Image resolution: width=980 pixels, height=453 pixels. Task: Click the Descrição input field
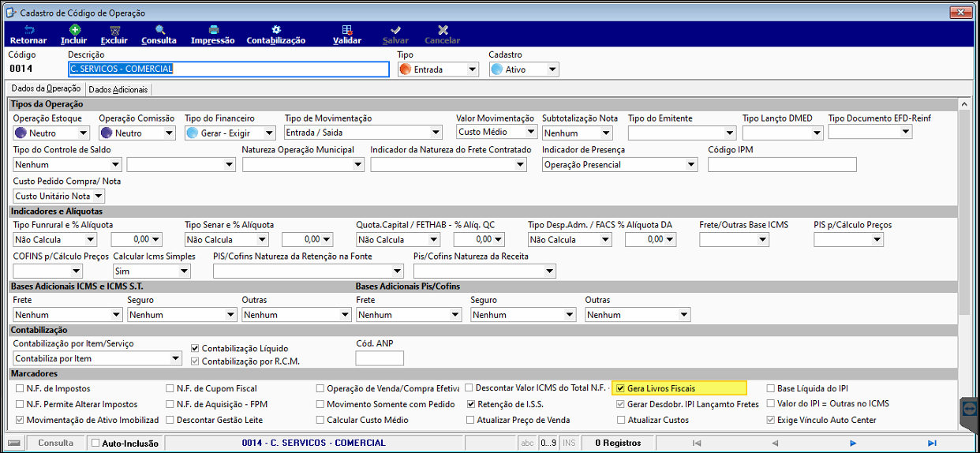tap(230, 69)
